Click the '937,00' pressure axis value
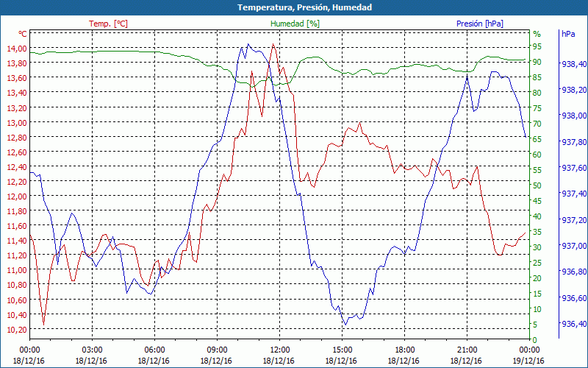 tap(574, 246)
